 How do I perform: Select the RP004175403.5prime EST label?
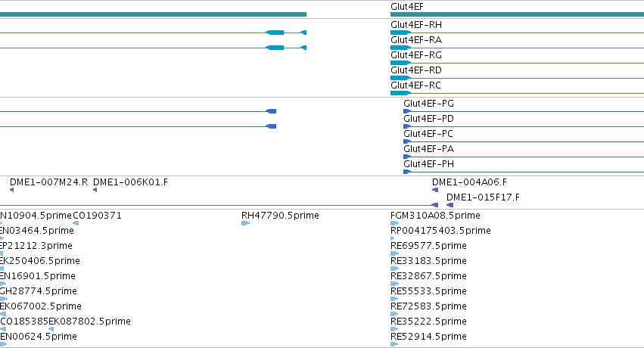coord(440,231)
